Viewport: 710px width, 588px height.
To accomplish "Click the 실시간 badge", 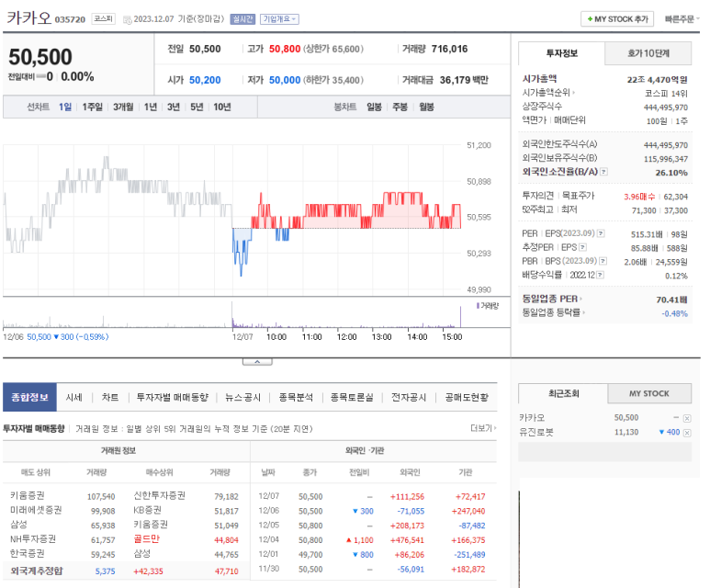I will (242, 19).
